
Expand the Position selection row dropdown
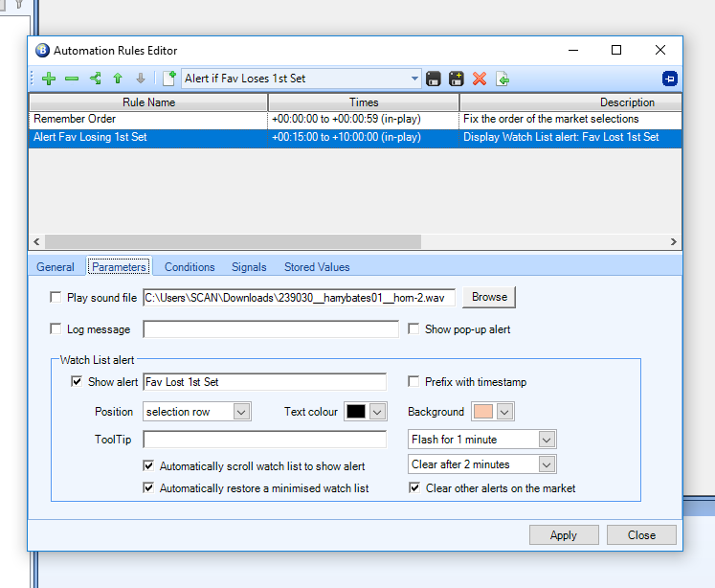tap(241, 412)
